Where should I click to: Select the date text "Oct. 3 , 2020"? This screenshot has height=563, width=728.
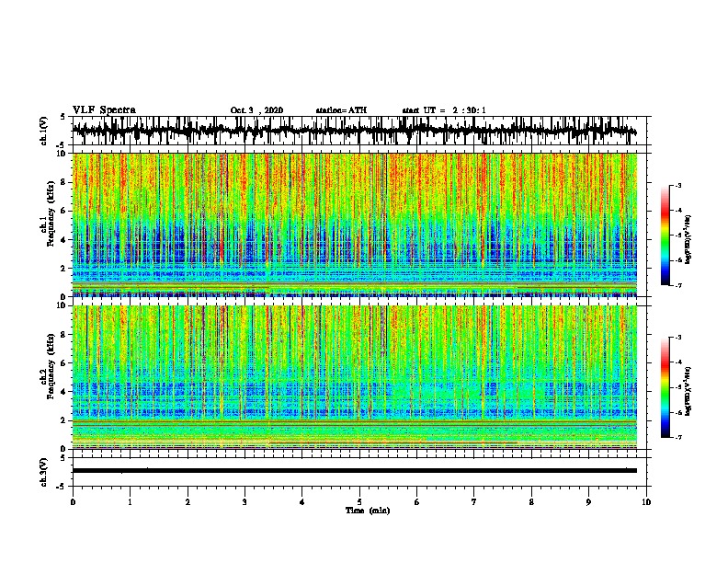[256, 110]
